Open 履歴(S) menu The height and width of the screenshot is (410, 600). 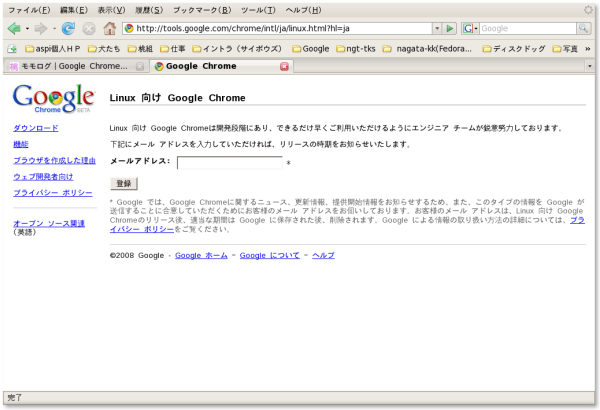149,10
